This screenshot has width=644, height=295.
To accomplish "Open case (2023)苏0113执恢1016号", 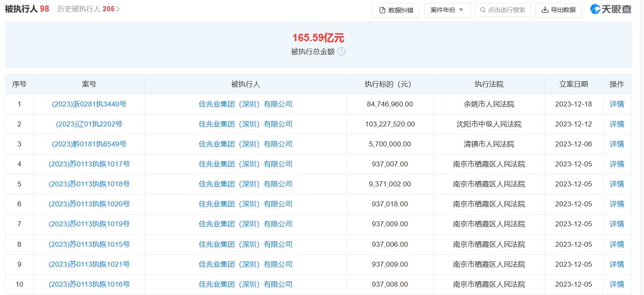I will pos(89,285).
